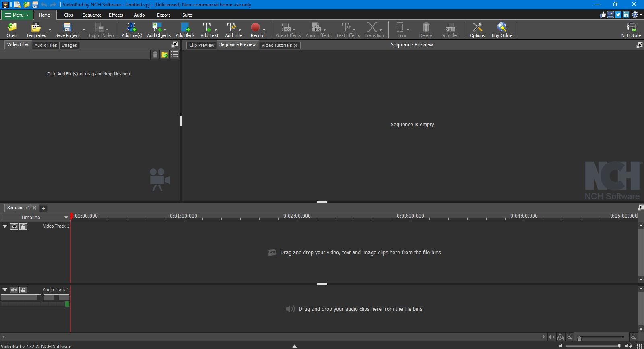Collapse Audio Track 1 with triangle
644x349 pixels.
[x=5, y=290]
